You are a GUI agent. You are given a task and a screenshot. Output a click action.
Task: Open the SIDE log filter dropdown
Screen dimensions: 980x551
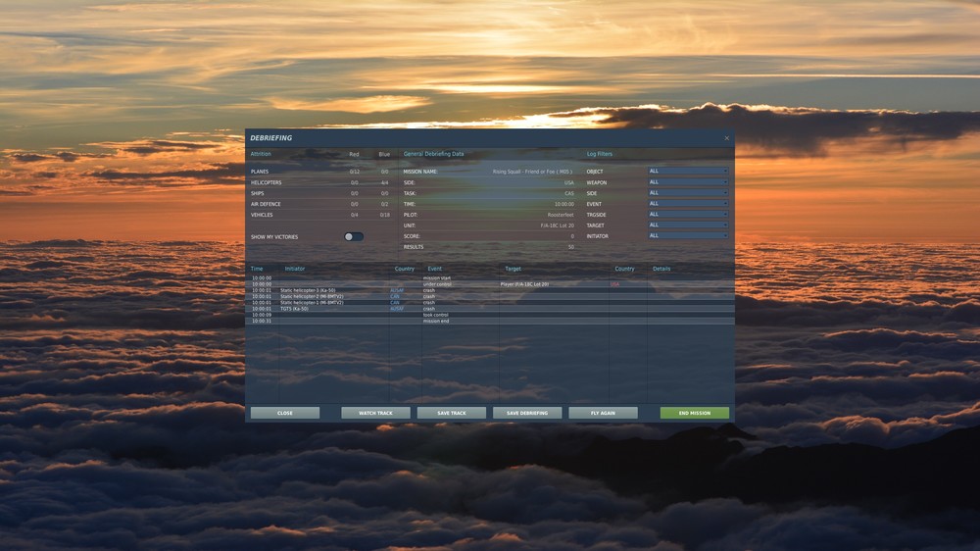pos(688,192)
